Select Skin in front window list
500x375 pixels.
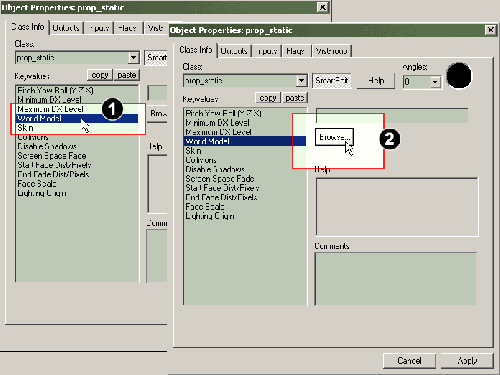click(x=245, y=151)
